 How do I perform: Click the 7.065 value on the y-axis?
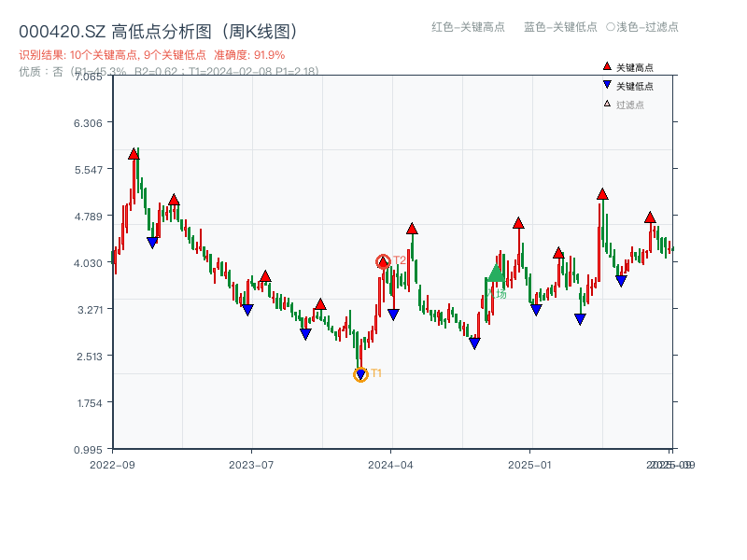point(90,79)
